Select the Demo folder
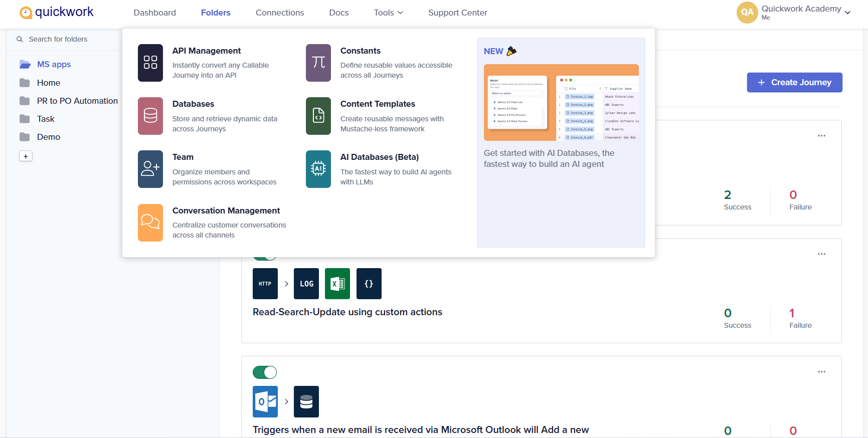The height and width of the screenshot is (438, 868). [49, 137]
